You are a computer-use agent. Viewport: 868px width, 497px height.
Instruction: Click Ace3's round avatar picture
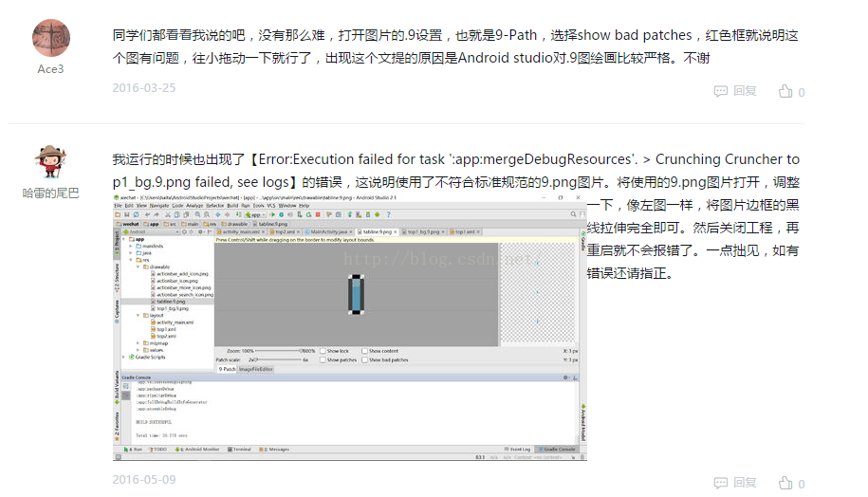[51, 38]
